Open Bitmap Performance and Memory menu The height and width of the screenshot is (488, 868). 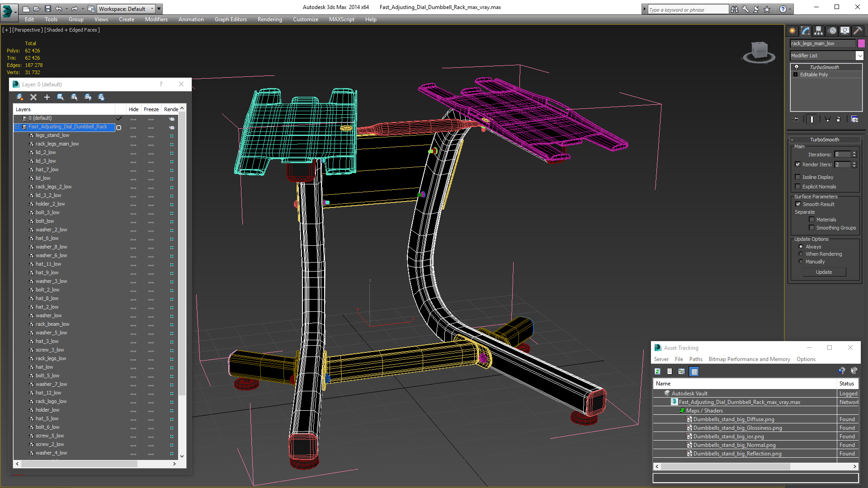(749, 359)
